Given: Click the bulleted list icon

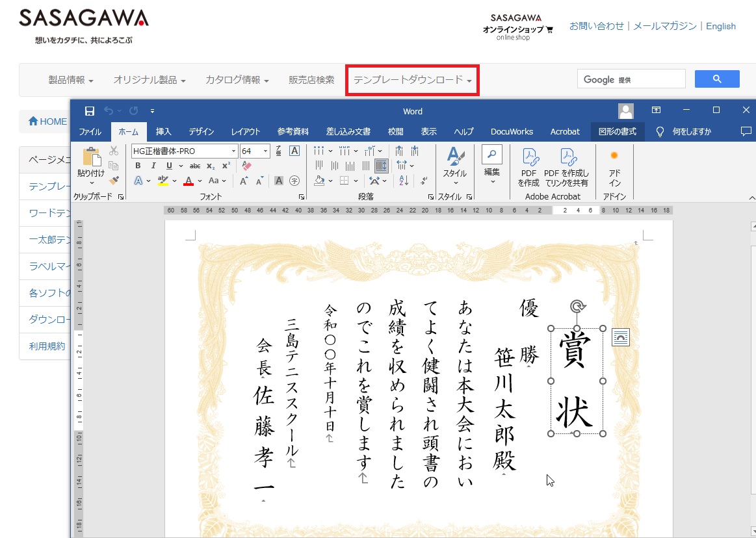Looking at the screenshot, I should tap(319, 151).
